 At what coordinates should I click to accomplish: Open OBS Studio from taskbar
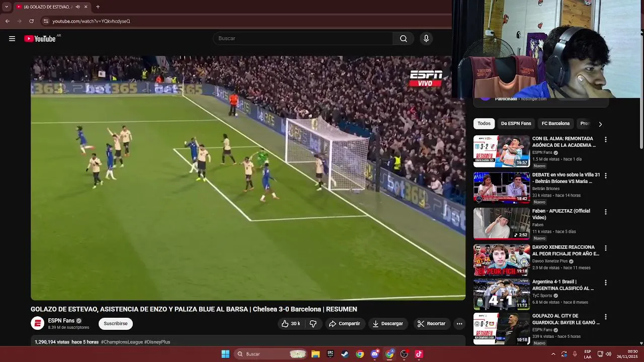[x=404, y=354]
